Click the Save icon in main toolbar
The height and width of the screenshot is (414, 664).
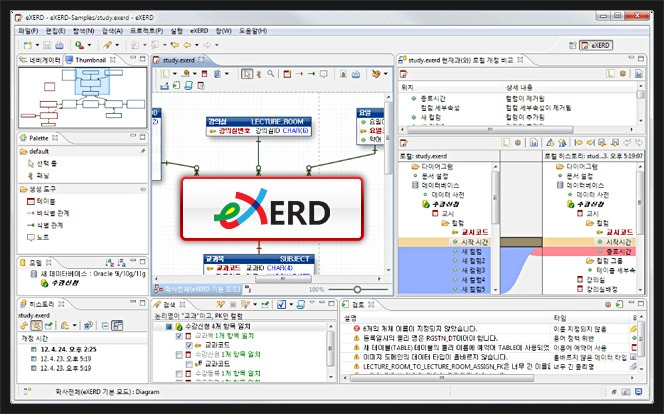click(x=47, y=45)
